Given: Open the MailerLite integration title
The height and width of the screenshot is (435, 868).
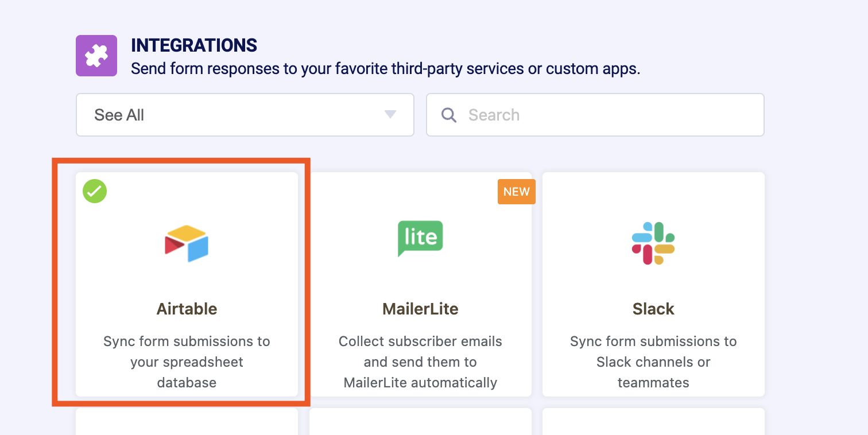Looking at the screenshot, I should pos(420,309).
